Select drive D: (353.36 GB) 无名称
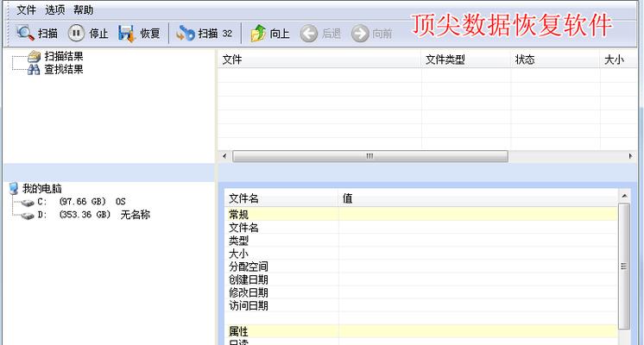 coord(93,215)
